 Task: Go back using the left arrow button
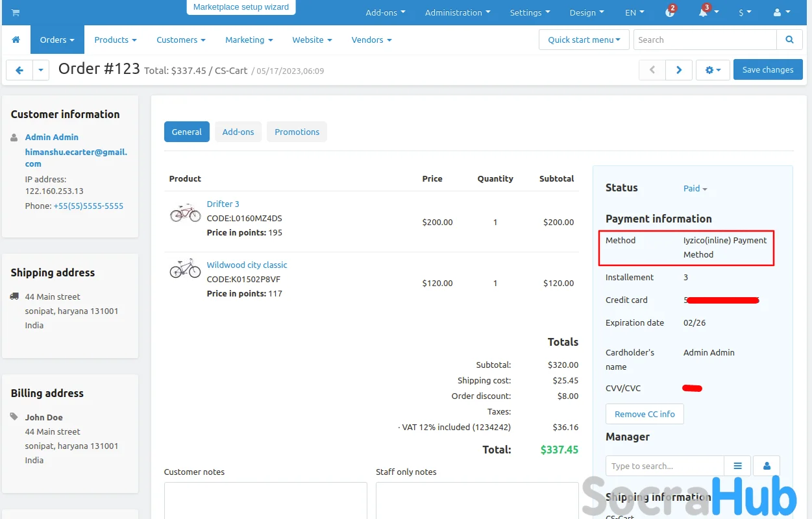pos(19,70)
